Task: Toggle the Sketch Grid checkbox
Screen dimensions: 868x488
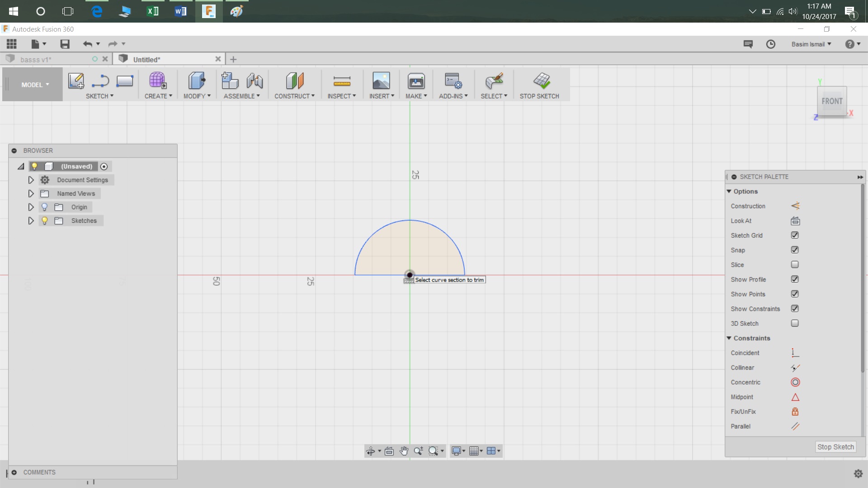Action: [795, 235]
